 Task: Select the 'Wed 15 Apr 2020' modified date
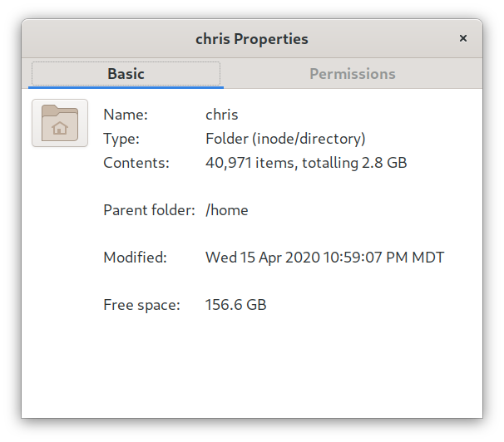(263, 258)
